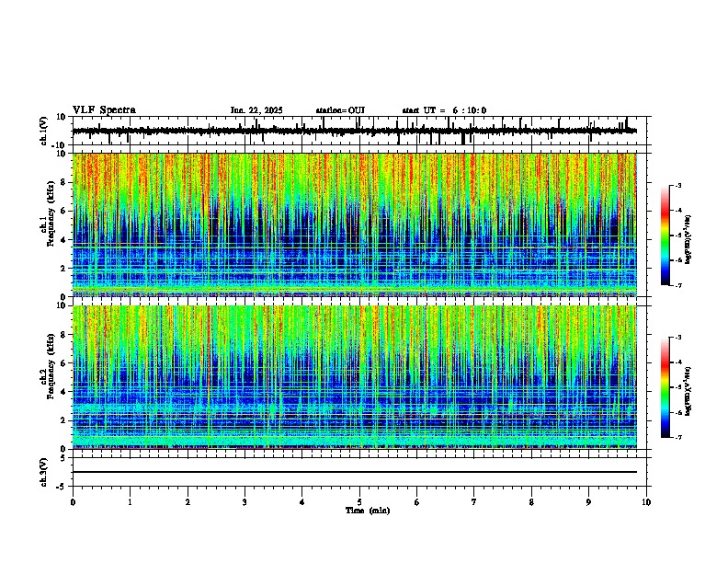Click the "station=OUI" header label
Screen dimensions: 728x563
pos(340,110)
